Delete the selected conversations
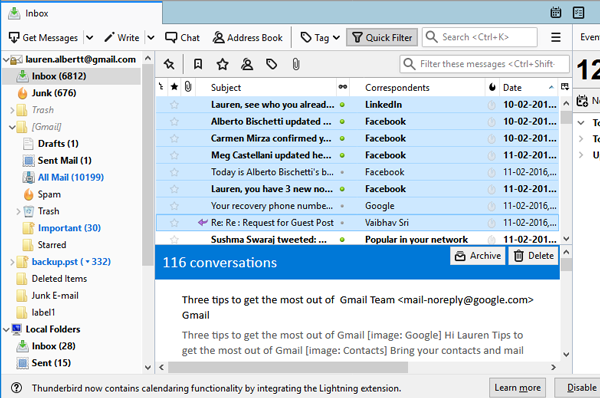 point(534,256)
